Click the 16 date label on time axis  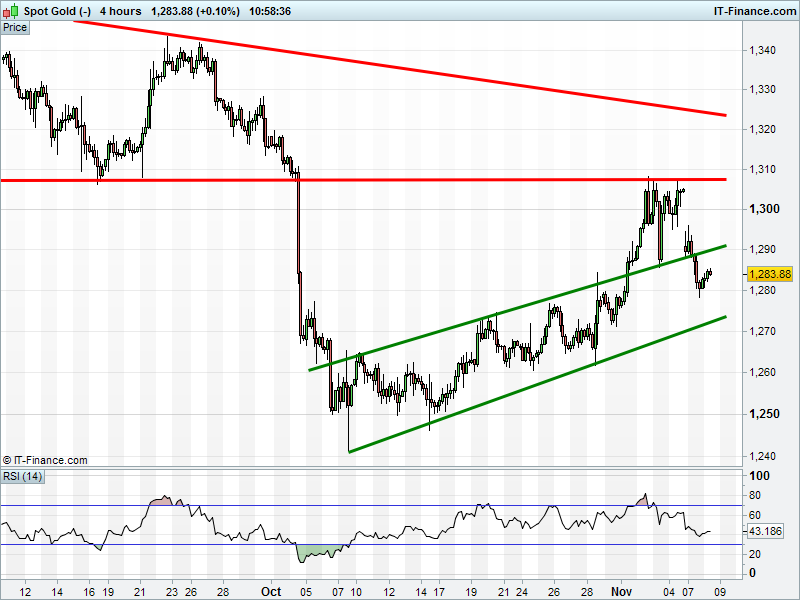89,592
